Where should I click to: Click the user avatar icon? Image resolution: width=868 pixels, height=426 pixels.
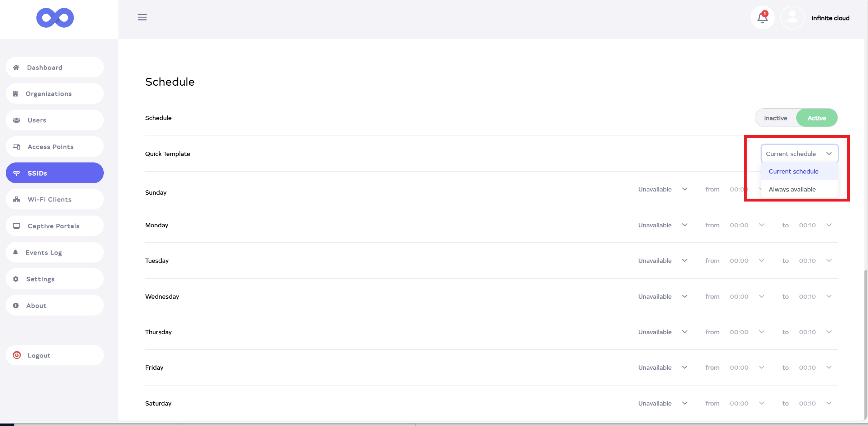click(x=792, y=18)
